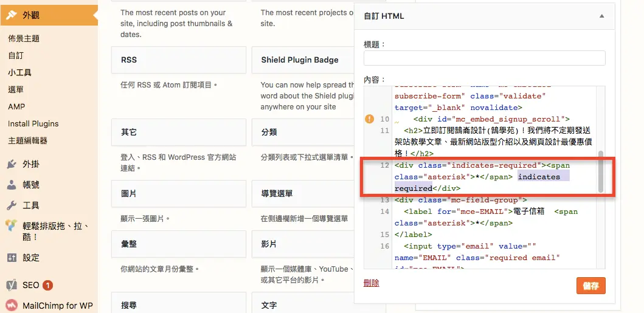The width and height of the screenshot is (644, 313).
Task: Select the 分類 widget
Action: click(303, 132)
